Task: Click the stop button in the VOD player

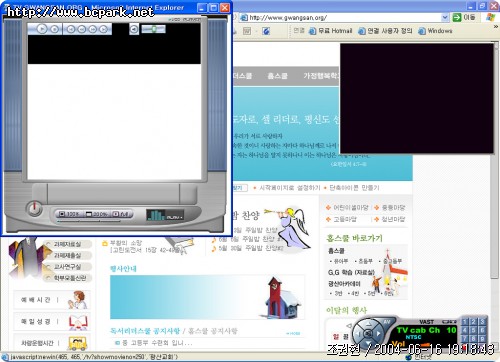Action: [55, 29]
